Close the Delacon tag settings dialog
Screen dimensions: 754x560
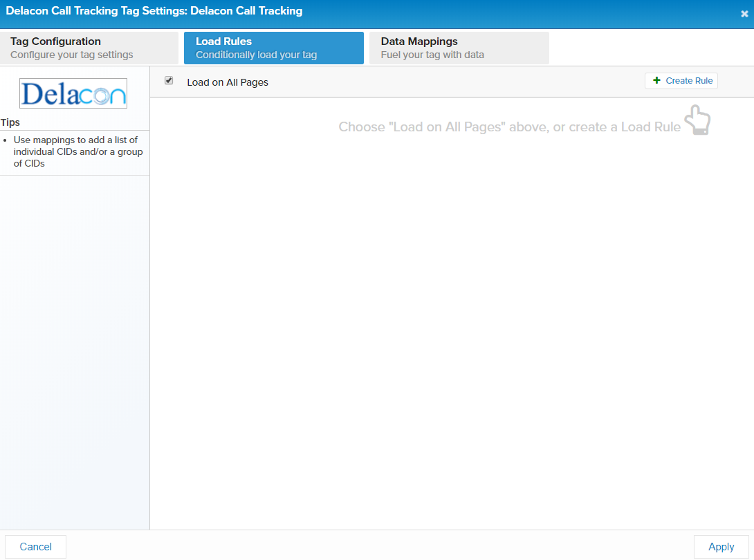click(744, 14)
